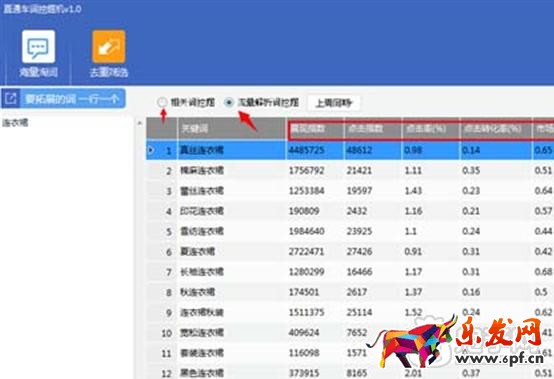Click the 上周同期 dropdown button
554x379 pixels.
pos(334,103)
